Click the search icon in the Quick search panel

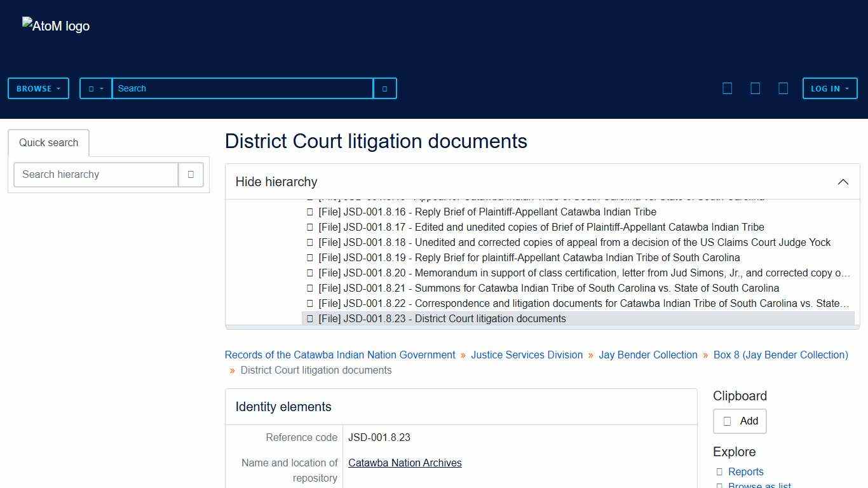tap(191, 174)
